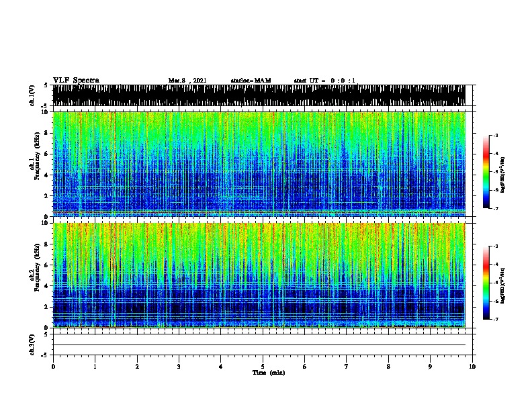532x411 pixels.
Task: Click tick label "5" on the Time axis
Action: [263, 367]
